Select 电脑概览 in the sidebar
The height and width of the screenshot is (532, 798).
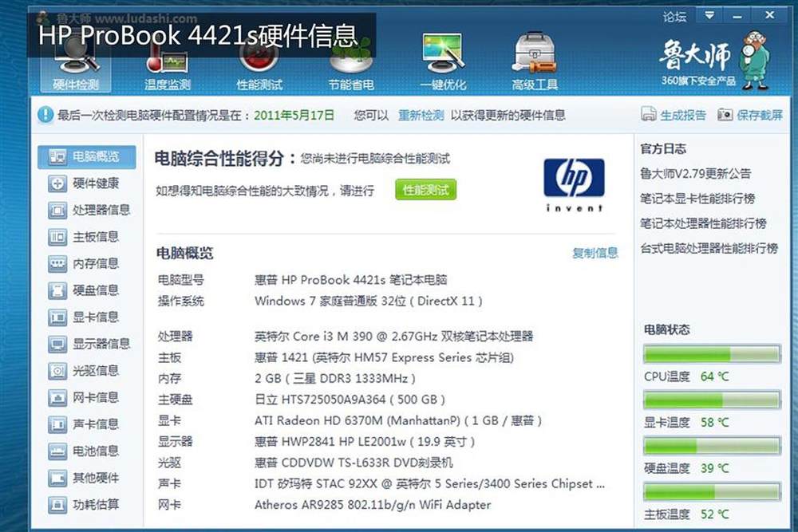[86, 156]
